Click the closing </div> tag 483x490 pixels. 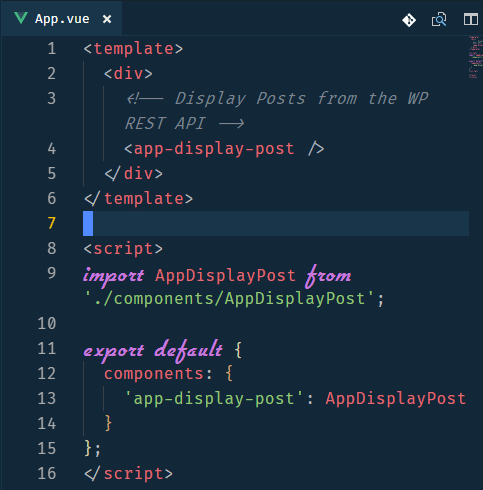click(133, 174)
